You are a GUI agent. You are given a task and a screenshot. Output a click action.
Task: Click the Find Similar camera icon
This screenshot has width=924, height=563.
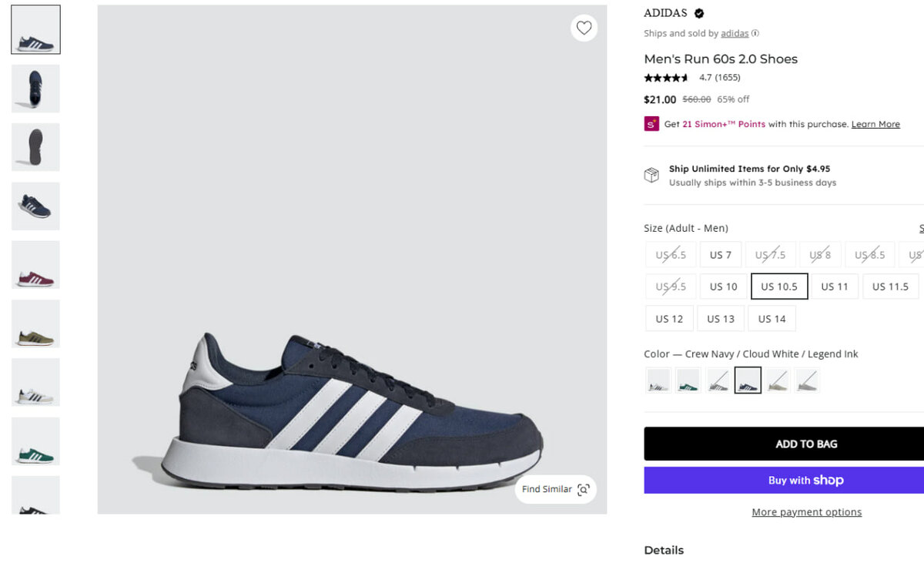(584, 490)
